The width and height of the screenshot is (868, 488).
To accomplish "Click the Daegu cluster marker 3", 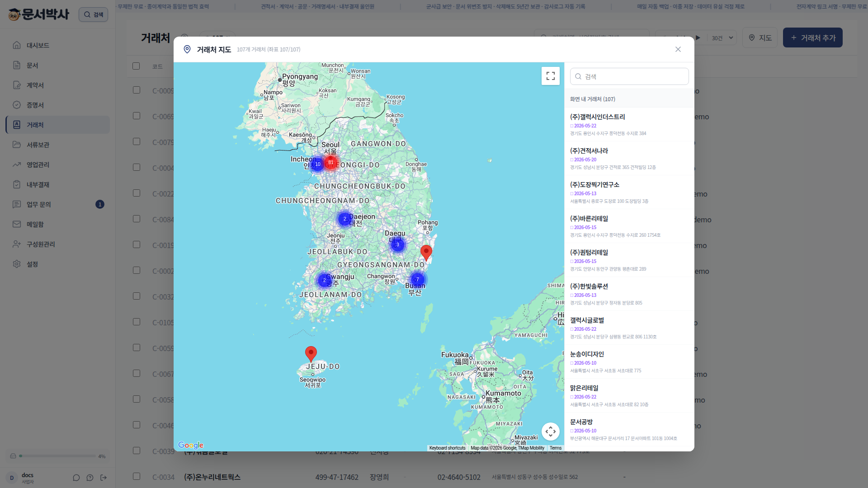I will (x=398, y=245).
